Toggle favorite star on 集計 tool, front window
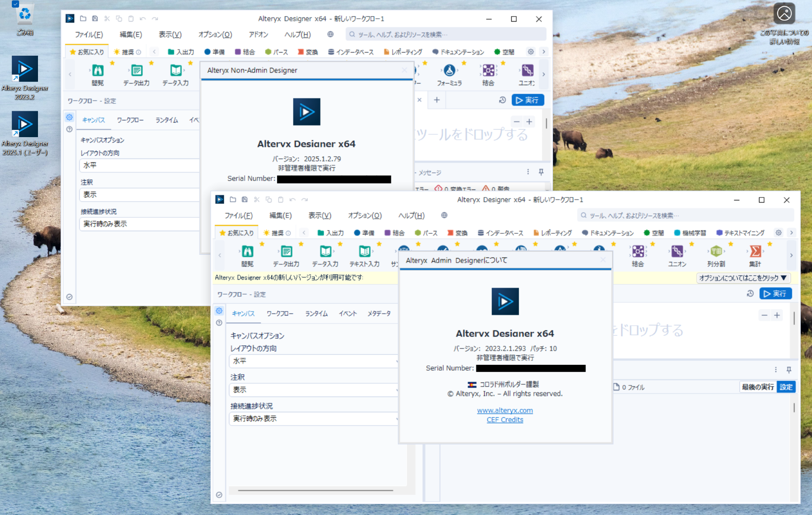812x515 pixels. tap(770, 244)
